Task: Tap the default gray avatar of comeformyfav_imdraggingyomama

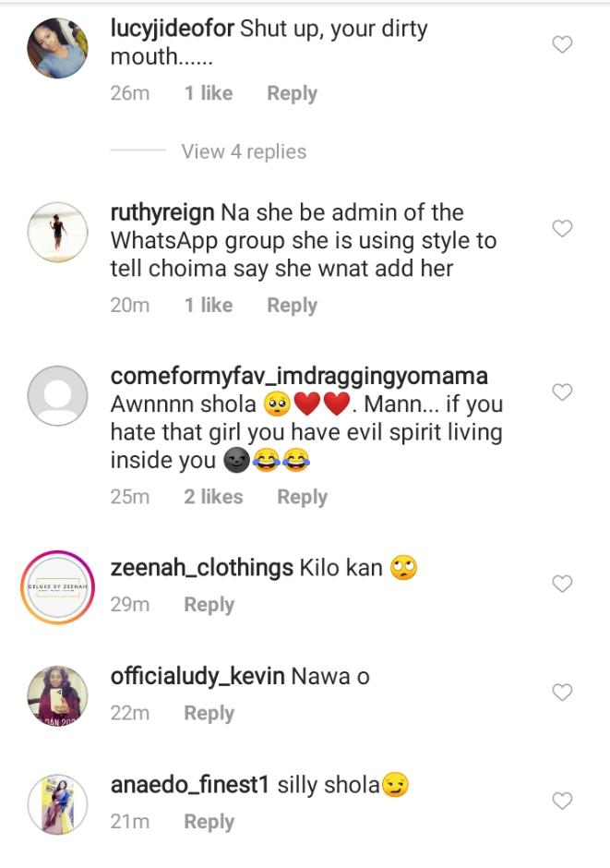Action: point(57,397)
